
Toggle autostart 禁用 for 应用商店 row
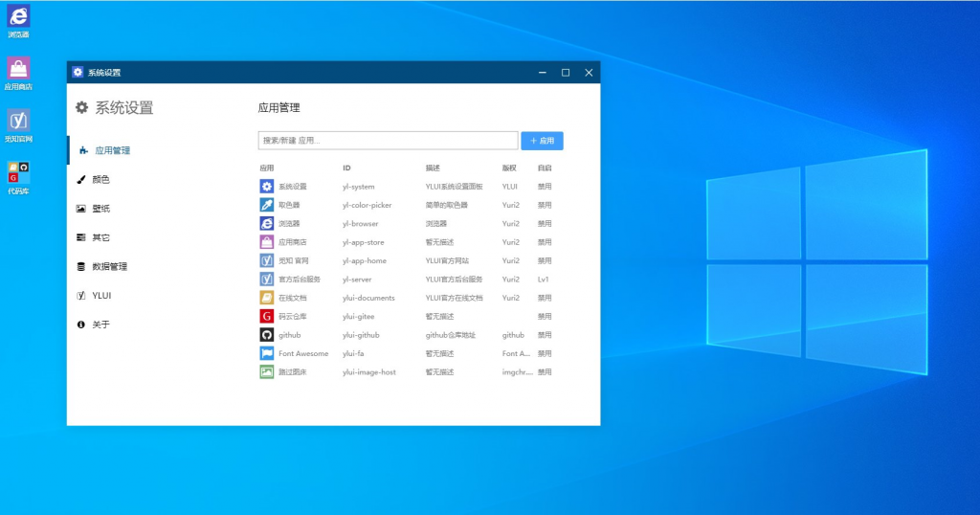(x=545, y=242)
